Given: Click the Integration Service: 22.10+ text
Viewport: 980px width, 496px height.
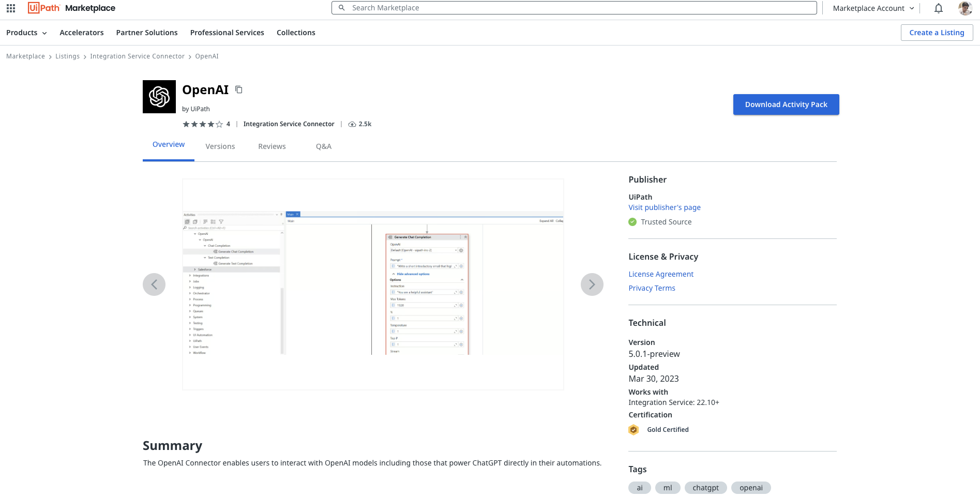Looking at the screenshot, I should pos(674,402).
